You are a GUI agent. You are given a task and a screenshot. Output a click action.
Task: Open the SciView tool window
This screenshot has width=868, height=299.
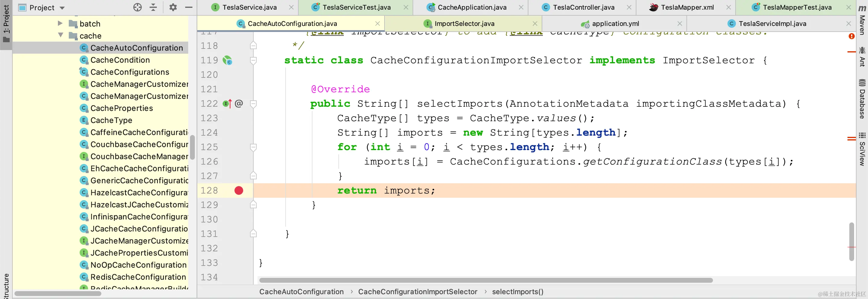click(x=862, y=149)
